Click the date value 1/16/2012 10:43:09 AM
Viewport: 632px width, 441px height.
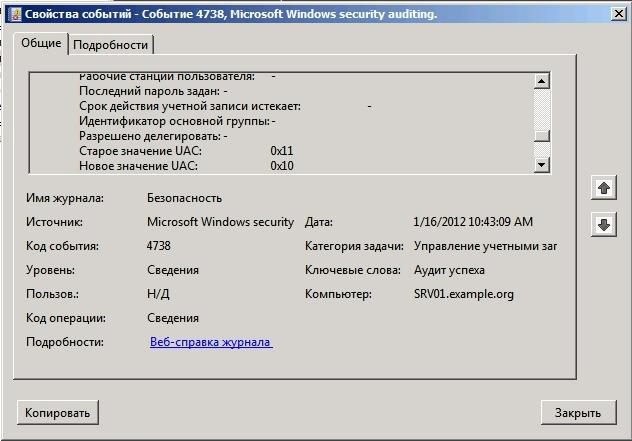point(473,222)
